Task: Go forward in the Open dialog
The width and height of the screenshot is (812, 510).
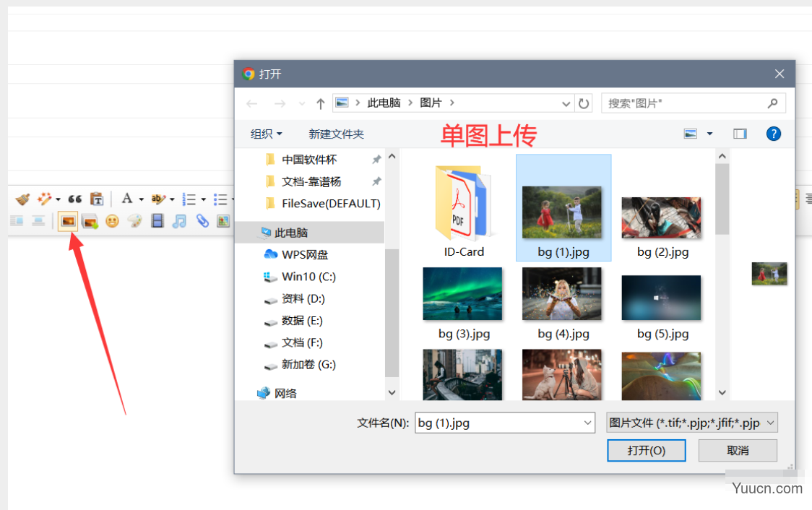Action: coord(280,103)
